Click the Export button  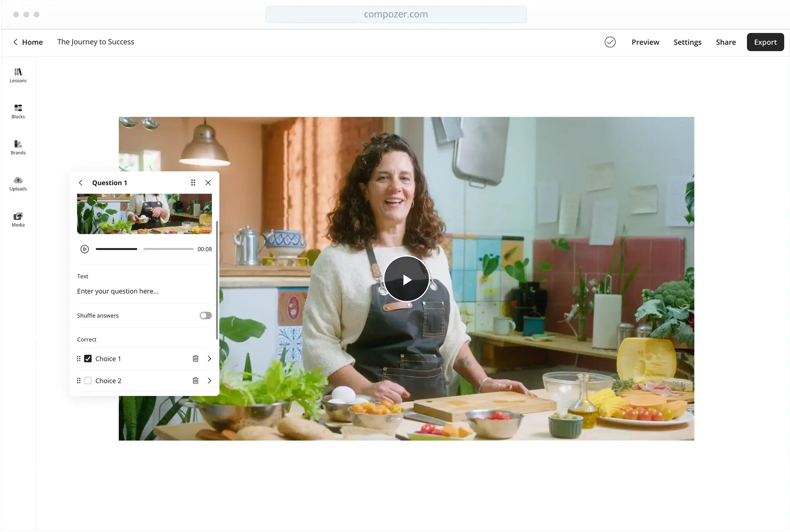pos(765,42)
